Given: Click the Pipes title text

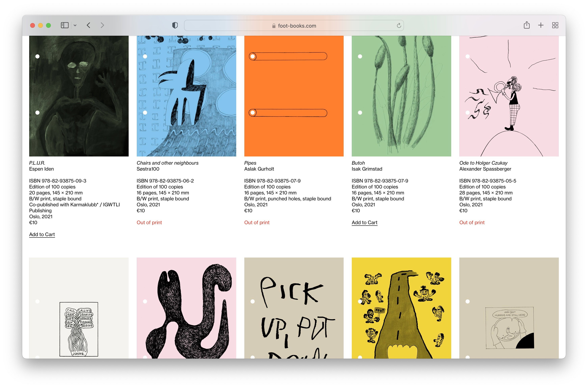Looking at the screenshot, I should pos(250,163).
